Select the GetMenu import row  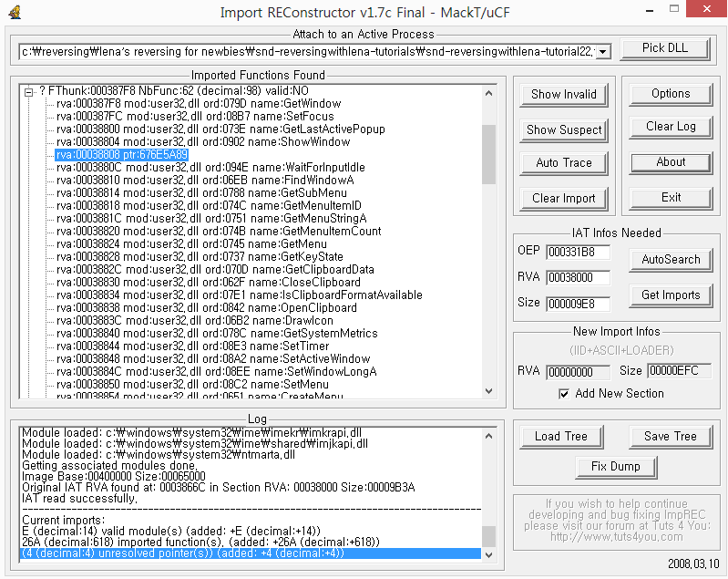pos(191,244)
